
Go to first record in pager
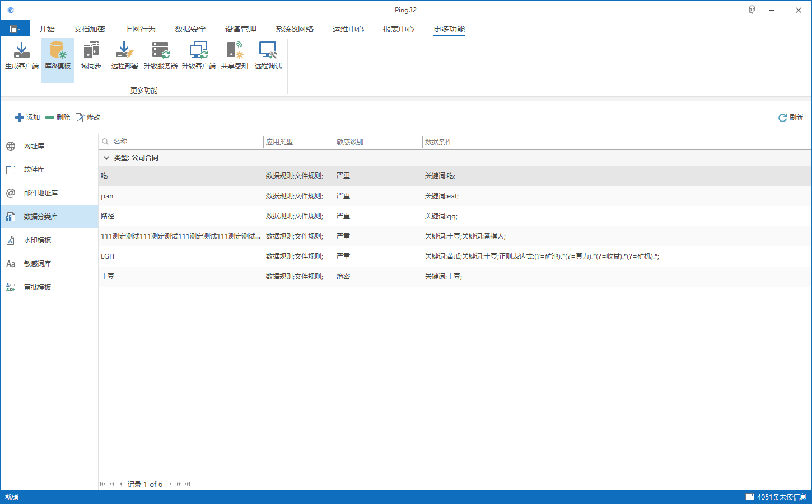102,484
